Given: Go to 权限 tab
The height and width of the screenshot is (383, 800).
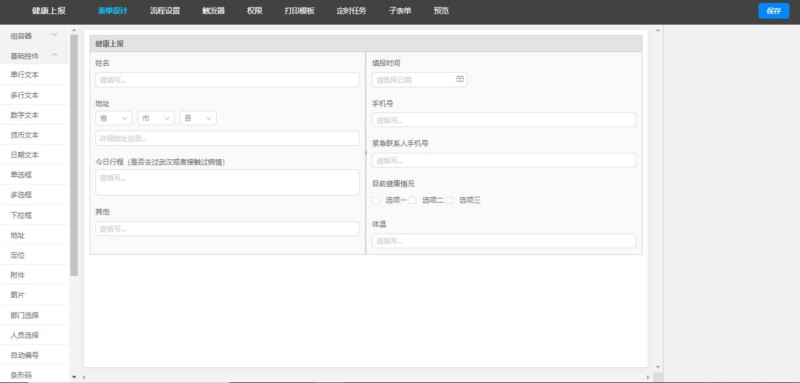Looking at the screenshot, I should coord(255,11).
